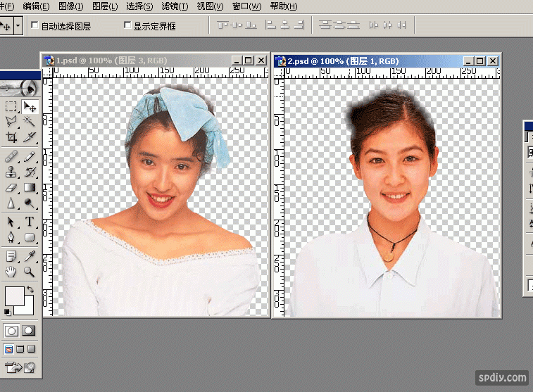The image size is (533, 392).
Task: Switch to Quick Mask mode
Action: 29,330
